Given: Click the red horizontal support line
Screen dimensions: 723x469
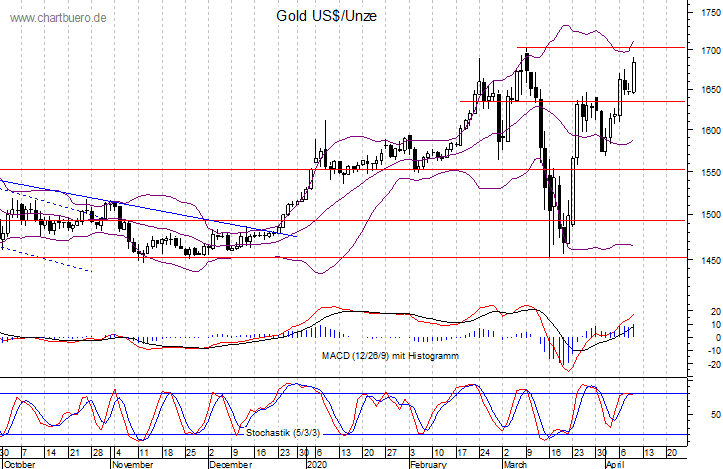Looking at the screenshot, I should [300, 220].
